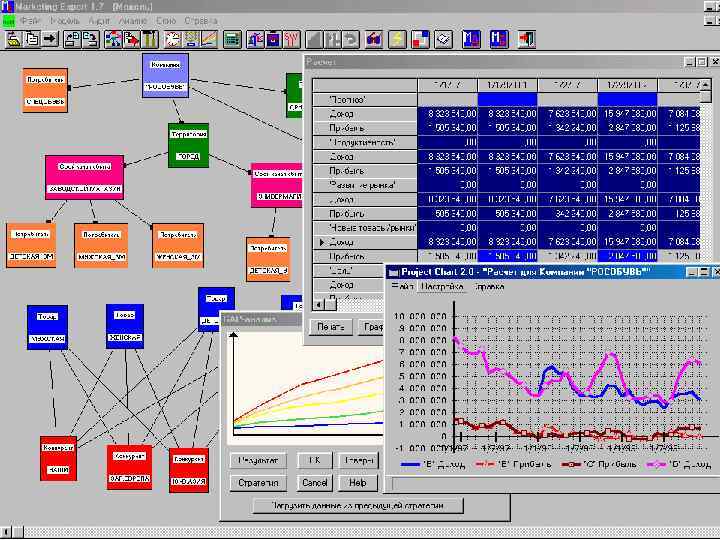The image size is (720, 540).
Task: Click the yellow grid table toolbar icon
Action: pos(191,39)
